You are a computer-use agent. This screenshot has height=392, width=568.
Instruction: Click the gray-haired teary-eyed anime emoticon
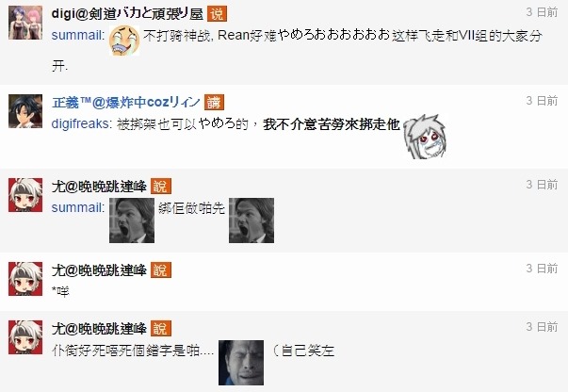pos(425,137)
